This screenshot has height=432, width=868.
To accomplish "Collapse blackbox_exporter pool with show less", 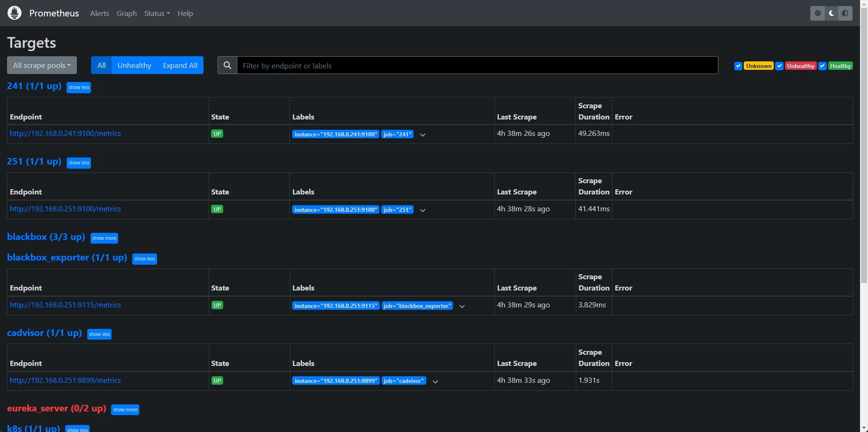I will 144,259.
